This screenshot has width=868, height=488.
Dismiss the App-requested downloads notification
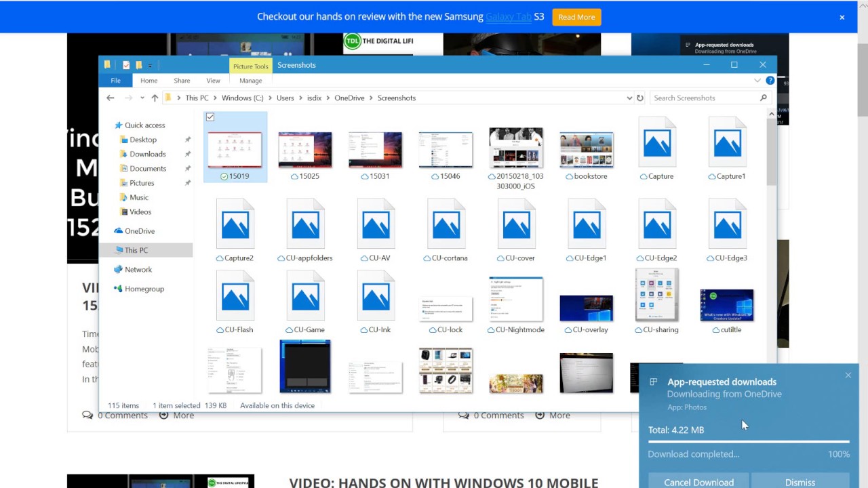click(800, 482)
